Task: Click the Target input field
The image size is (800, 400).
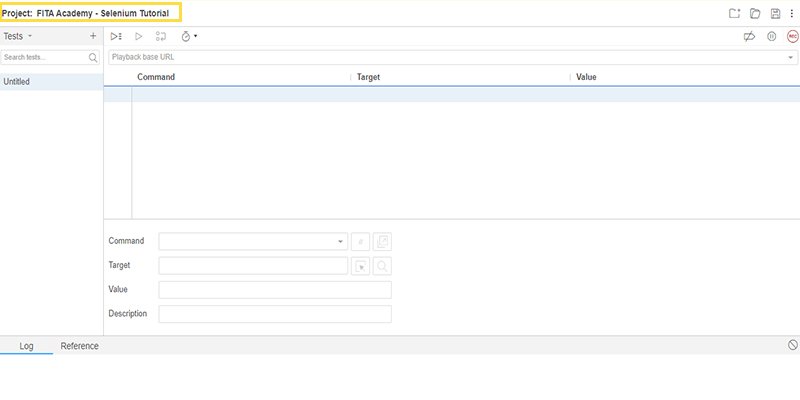Action: [x=253, y=266]
